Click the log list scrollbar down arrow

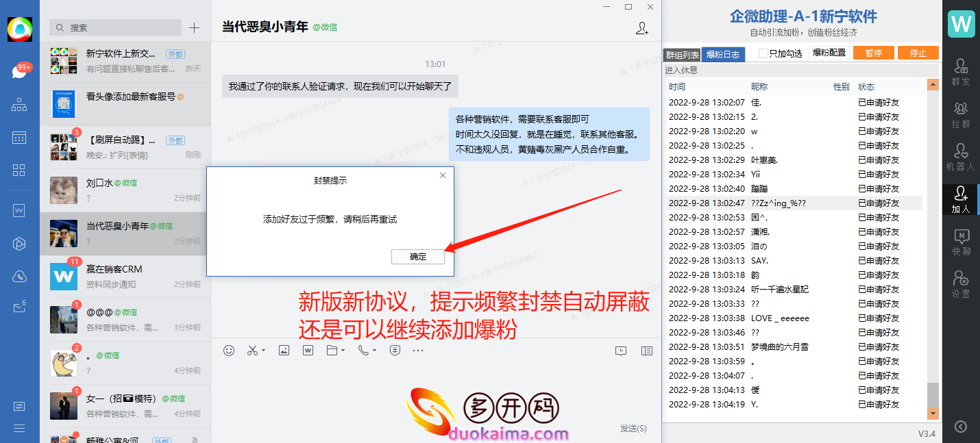pyautogui.click(x=933, y=414)
